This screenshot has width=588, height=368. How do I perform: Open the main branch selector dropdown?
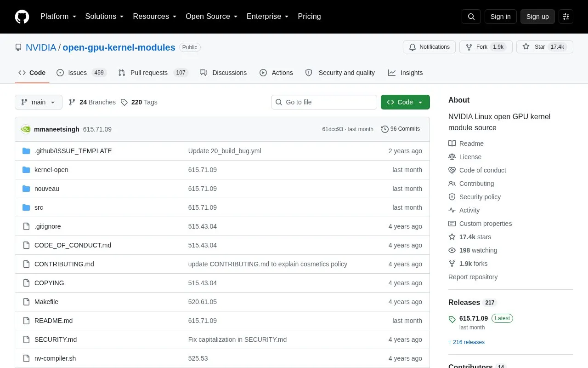[x=39, y=102]
